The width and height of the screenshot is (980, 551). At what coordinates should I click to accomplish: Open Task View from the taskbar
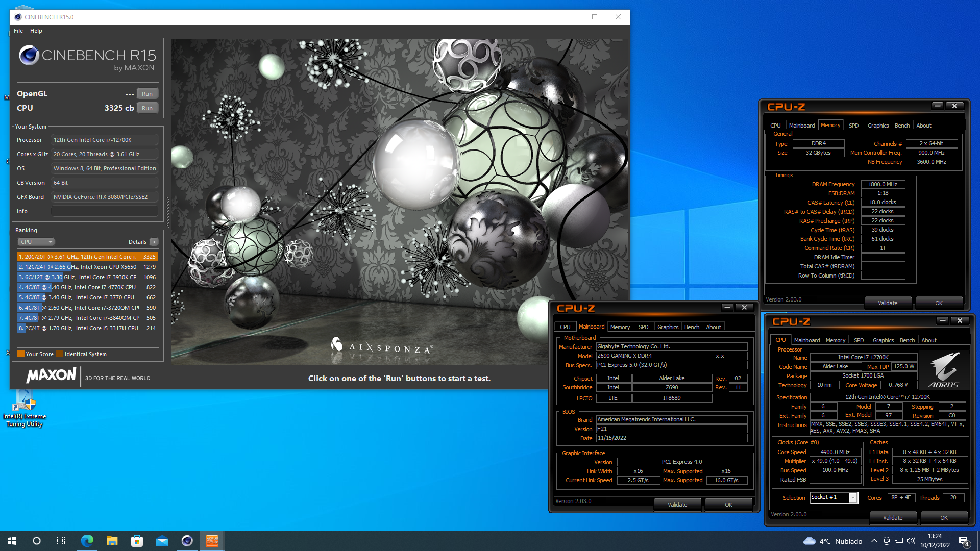(61, 541)
